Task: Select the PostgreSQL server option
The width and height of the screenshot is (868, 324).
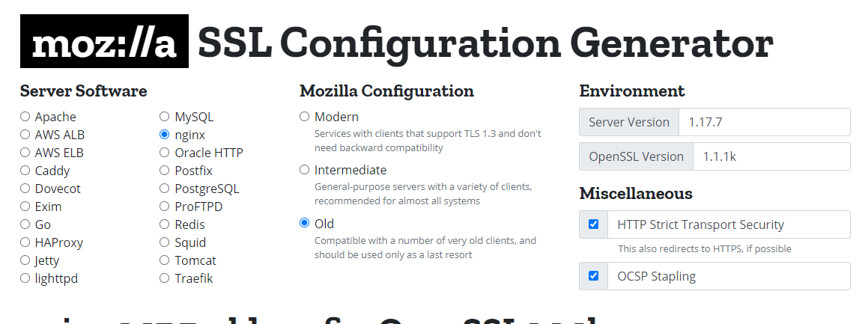Action: [165, 189]
